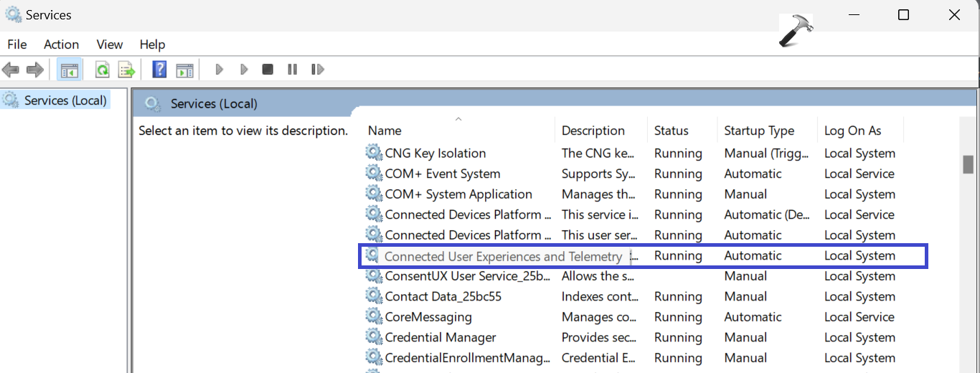
Task: Select Services (Local) in the left tree
Action: [x=65, y=100]
